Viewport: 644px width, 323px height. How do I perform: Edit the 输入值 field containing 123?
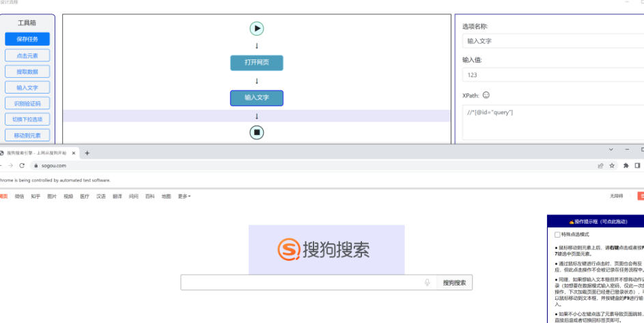coord(552,75)
